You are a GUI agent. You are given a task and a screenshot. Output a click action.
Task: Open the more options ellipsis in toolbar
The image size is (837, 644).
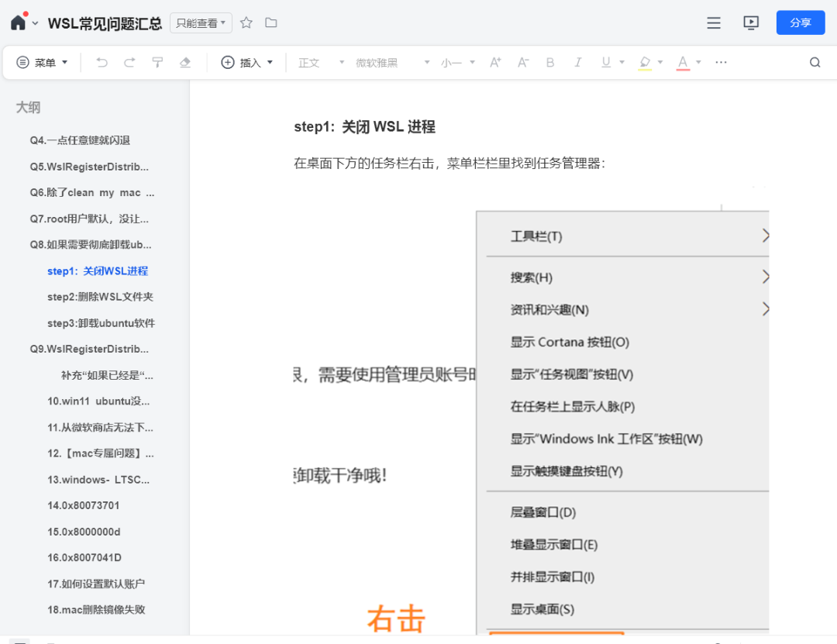point(722,63)
